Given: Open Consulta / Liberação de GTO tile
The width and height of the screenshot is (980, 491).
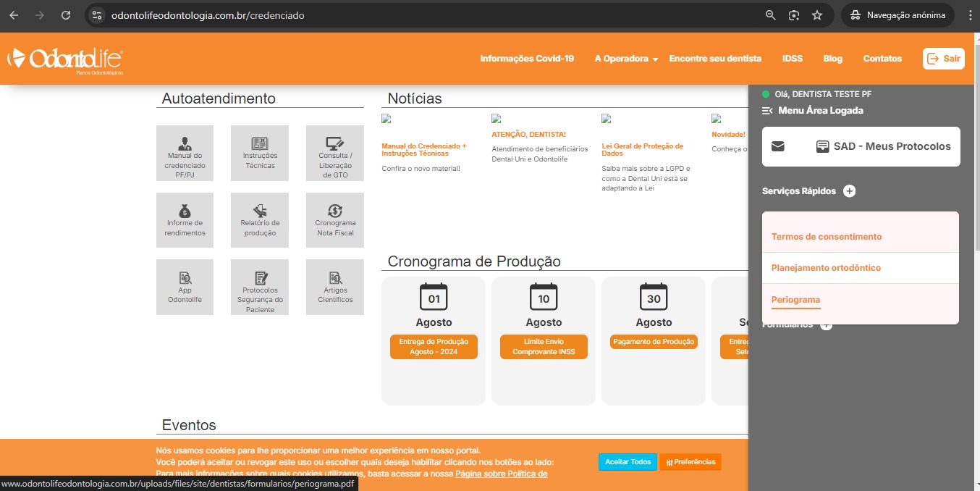Looking at the screenshot, I should [335, 153].
